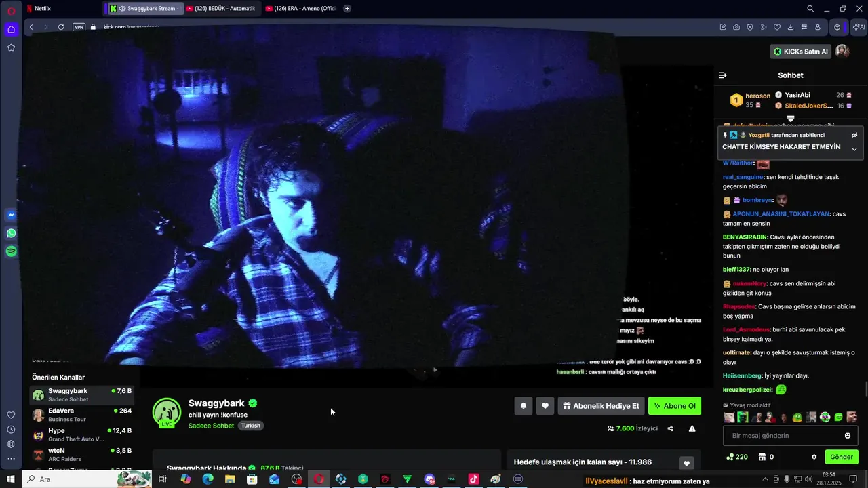Open wtcN channel in recommended list
This screenshot has height=488, width=868.
click(81, 454)
